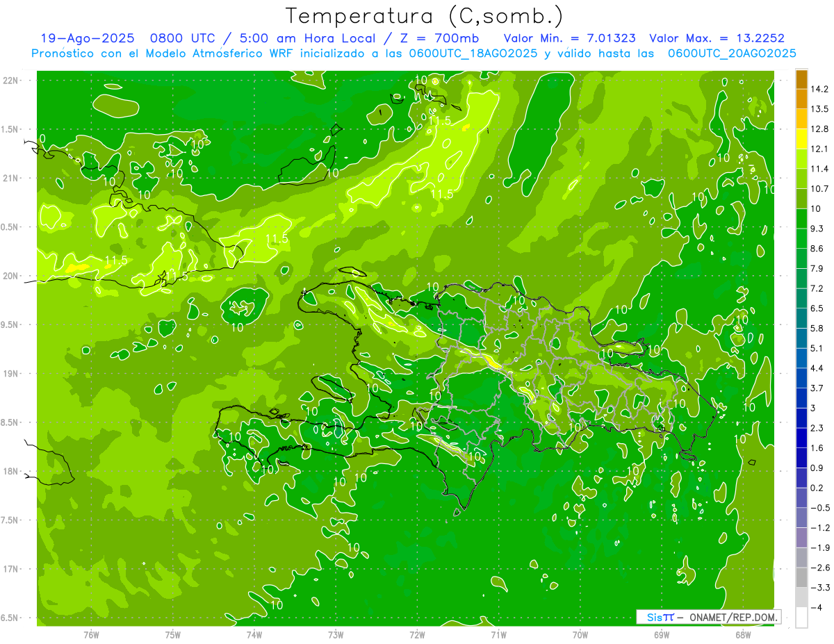
Task: Click the '74W' longitude axis label
Action: (x=254, y=634)
